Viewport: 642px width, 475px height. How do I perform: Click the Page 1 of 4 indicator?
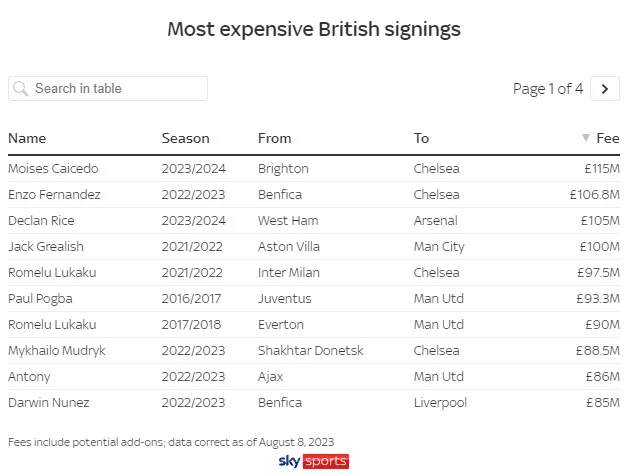click(548, 89)
